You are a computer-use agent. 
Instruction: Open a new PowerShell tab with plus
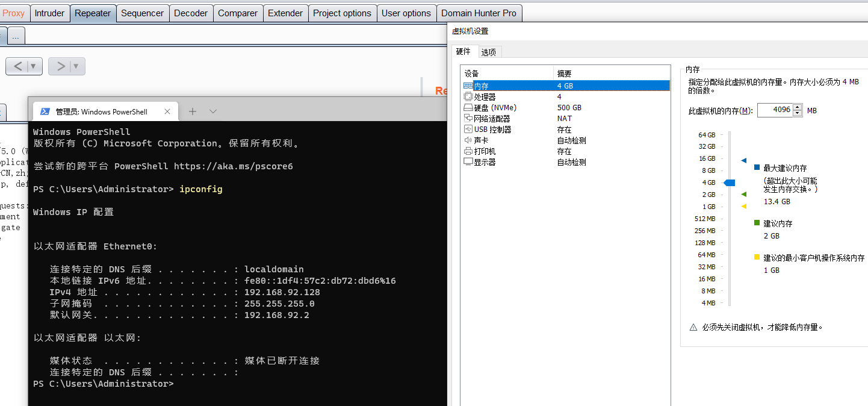pos(193,111)
